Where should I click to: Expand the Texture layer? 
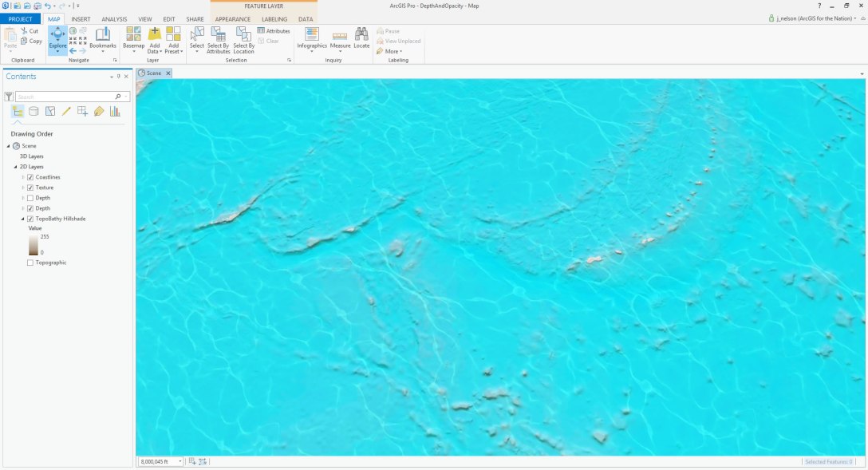pyautogui.click(x=22, y=187)
